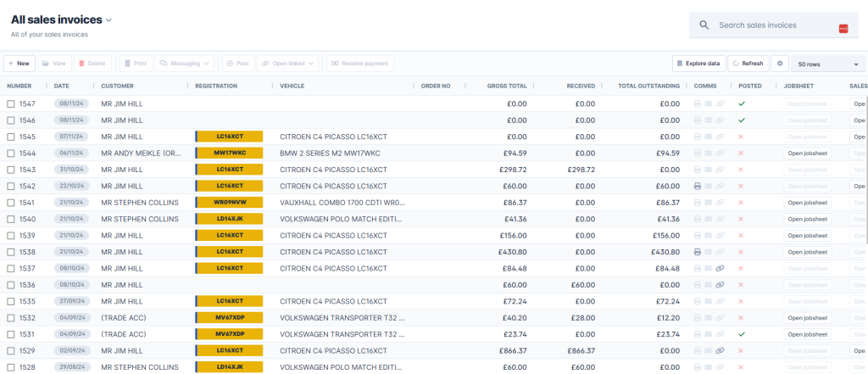Click email icon for invoice 1547
This screenshot has height=374, width=868.
pos(709,103)
